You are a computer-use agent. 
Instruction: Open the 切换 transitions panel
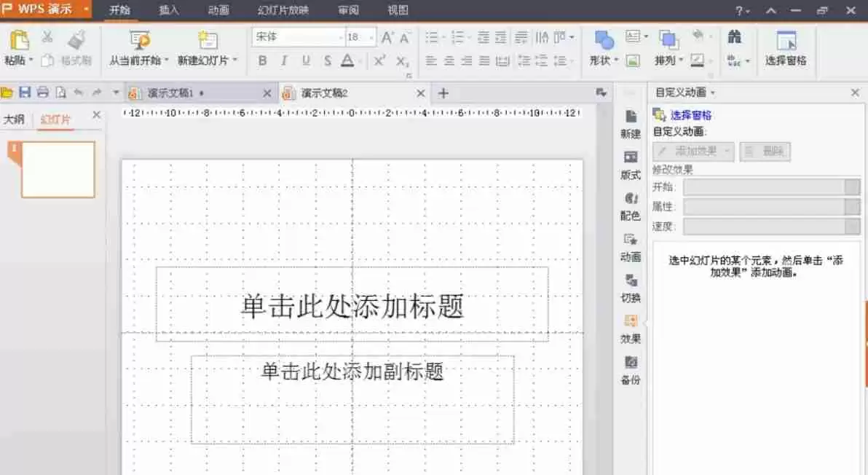pyautogui.click(x=630, y=288)
